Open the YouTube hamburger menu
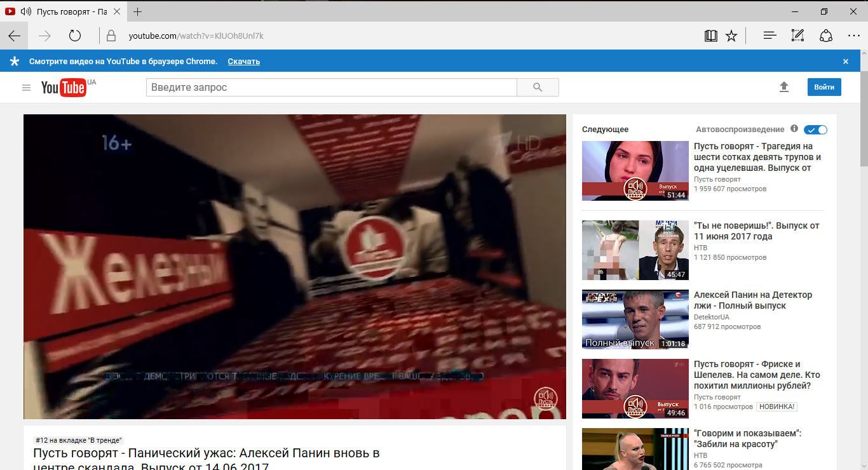This screenshot has height=470, width=868. pyautogui.click(x=26, y=87)
